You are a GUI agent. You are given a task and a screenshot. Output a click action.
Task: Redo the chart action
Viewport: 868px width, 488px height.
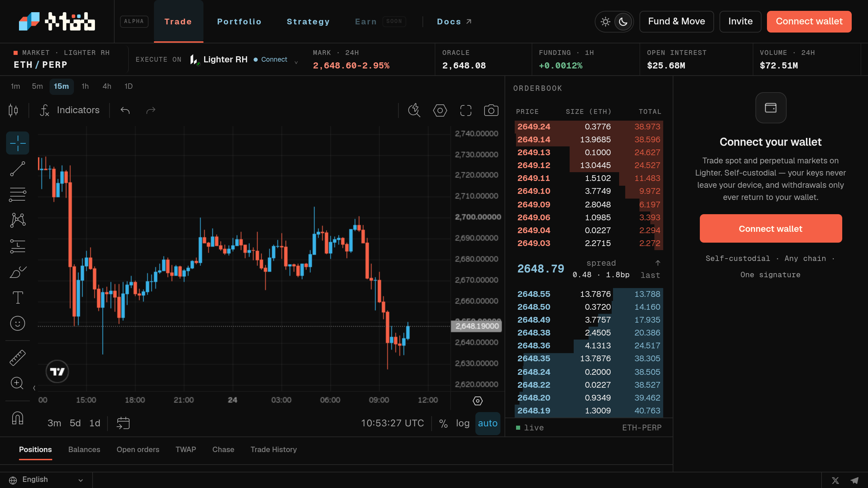[x=151, y=110]
